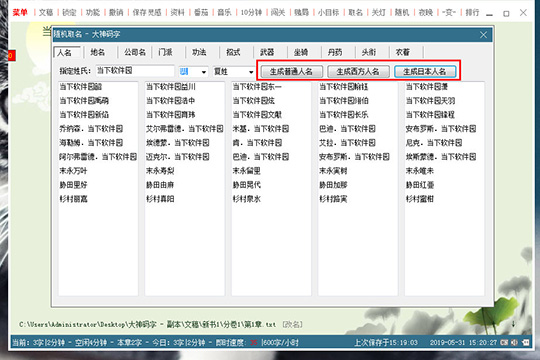Screen dimensions: 540x360
Task: Select name 艾尔弗雷德．当下软件园
Action: point(185,129)
